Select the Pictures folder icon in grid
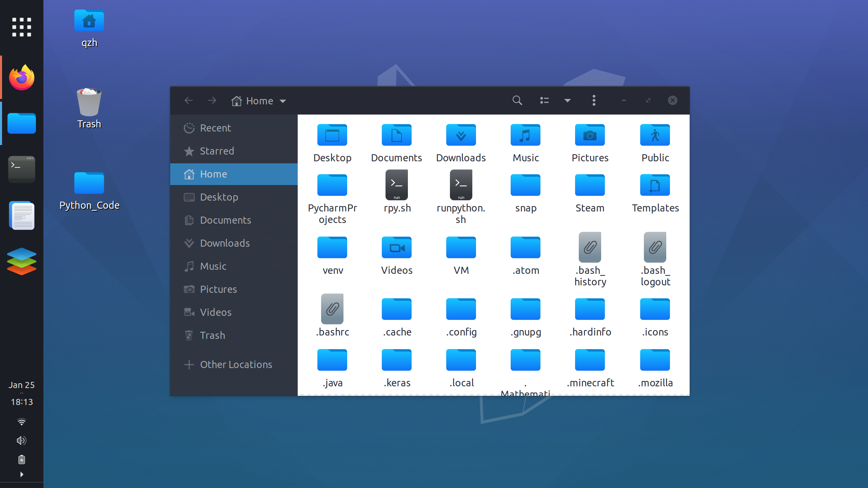The width and height of the screenshot is (868, 488). 590,135
